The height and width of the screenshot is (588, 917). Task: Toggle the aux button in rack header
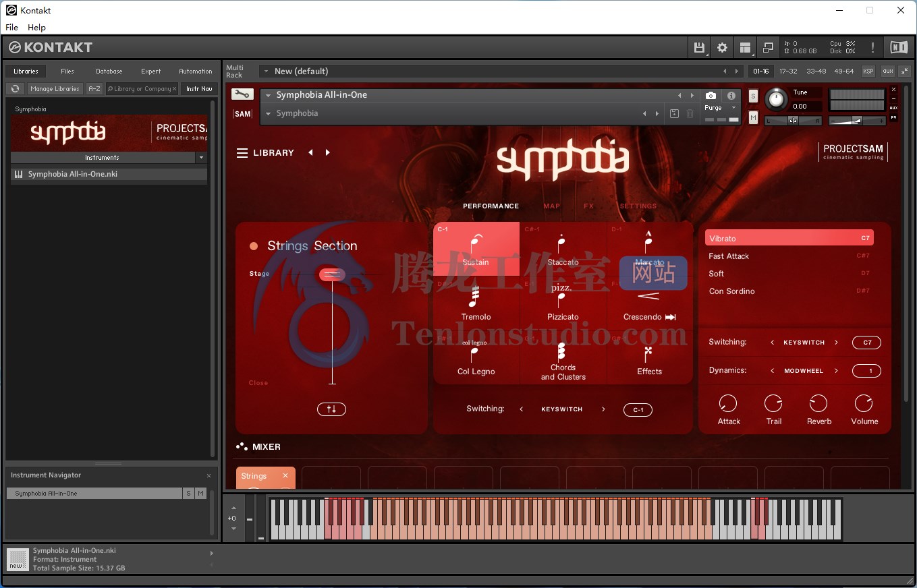coord(887,71)
